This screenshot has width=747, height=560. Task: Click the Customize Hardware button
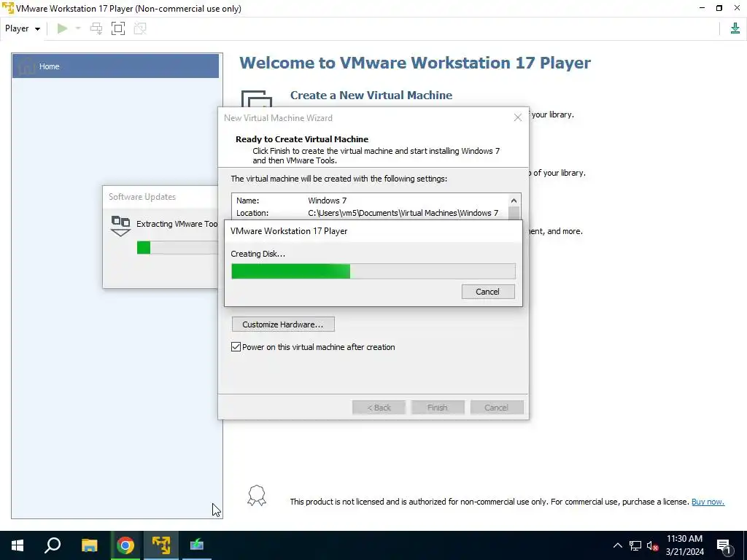point(283,324)
